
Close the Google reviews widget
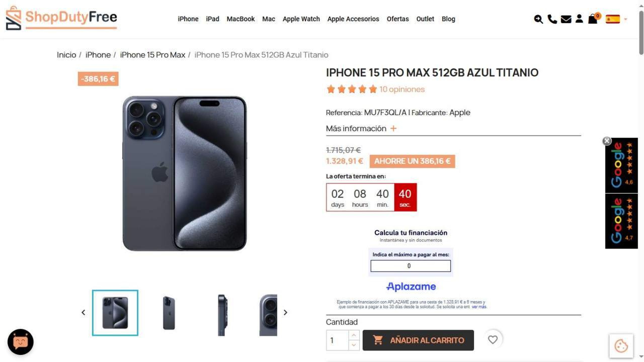tap(607, 141)
